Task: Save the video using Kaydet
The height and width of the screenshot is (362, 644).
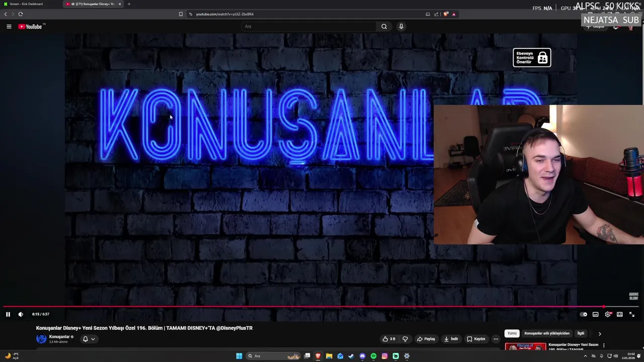Action: pos(476,339)
